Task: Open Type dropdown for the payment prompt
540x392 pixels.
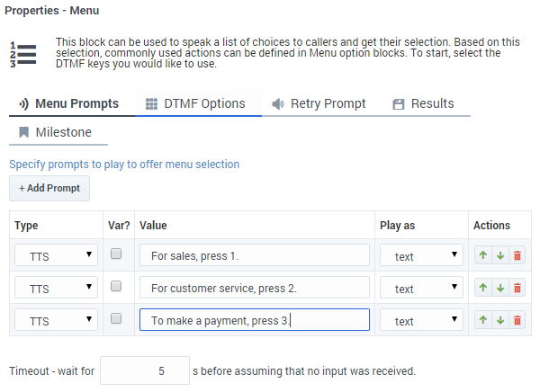Action: (x=56, y=320)
